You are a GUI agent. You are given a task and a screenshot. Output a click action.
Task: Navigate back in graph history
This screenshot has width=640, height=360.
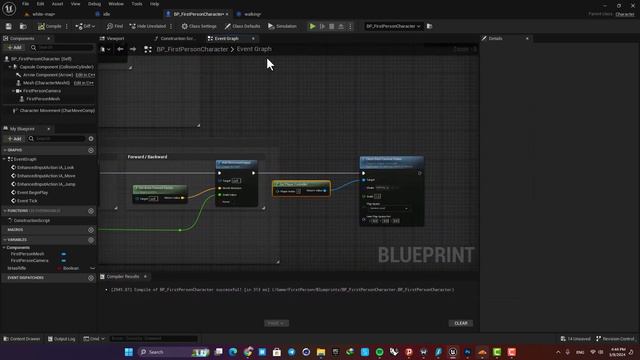(120, 49)
